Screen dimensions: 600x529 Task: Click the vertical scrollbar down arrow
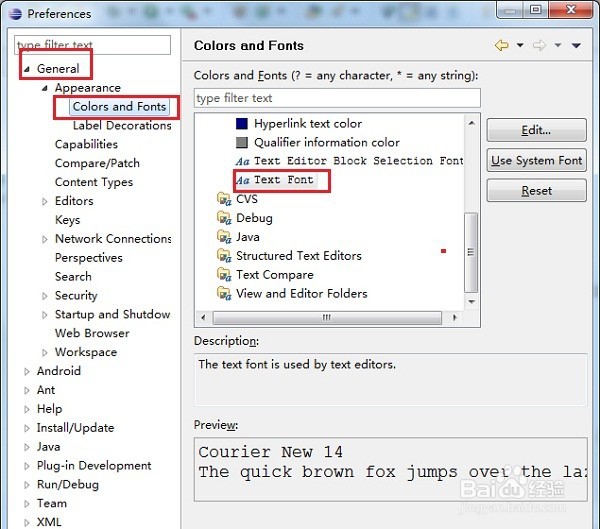click(471, 302)
